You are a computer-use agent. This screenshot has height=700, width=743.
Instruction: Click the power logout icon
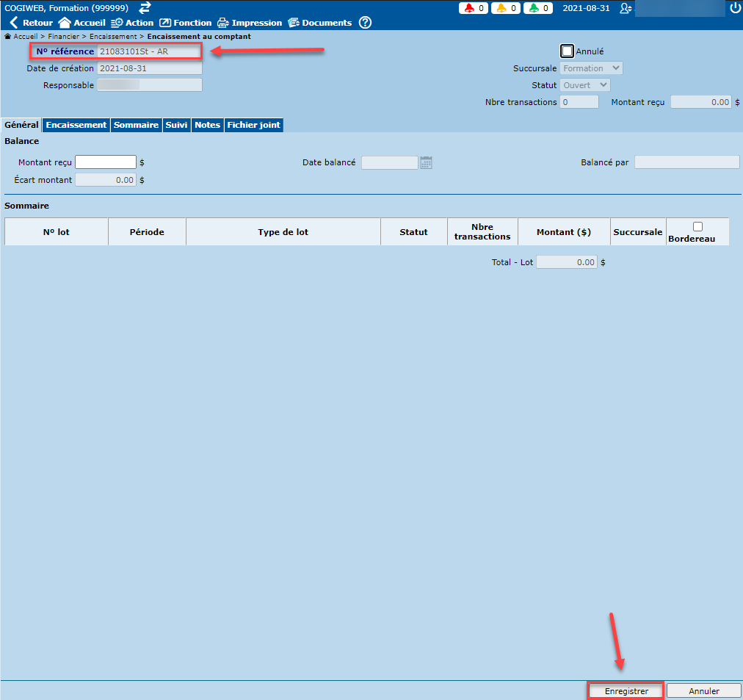coord(735,8)
